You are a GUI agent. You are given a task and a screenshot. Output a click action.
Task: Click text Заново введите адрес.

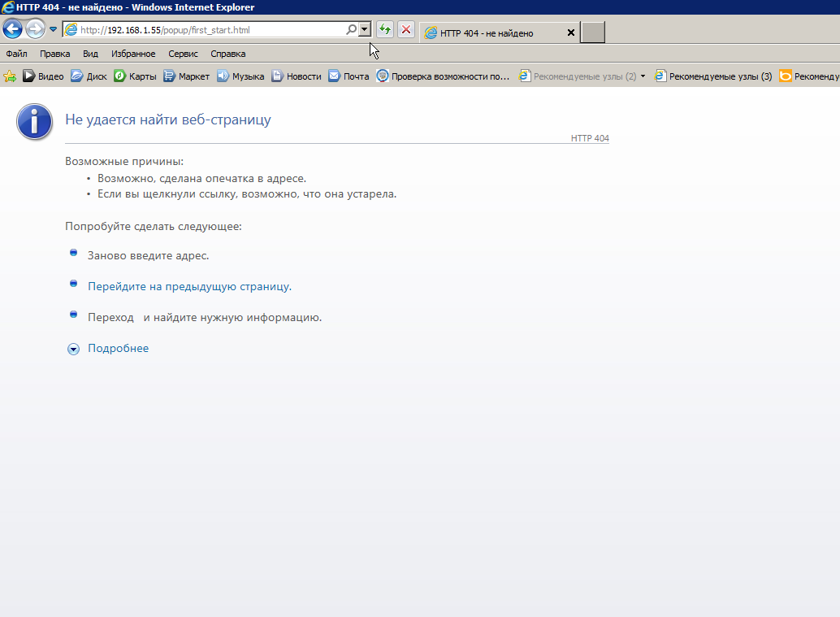pos(149,256)
